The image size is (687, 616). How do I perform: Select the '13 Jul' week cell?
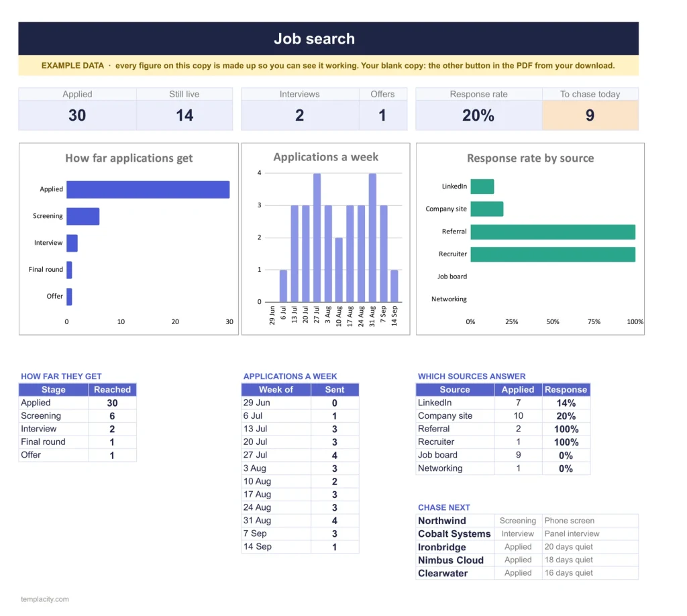point(276,429)
